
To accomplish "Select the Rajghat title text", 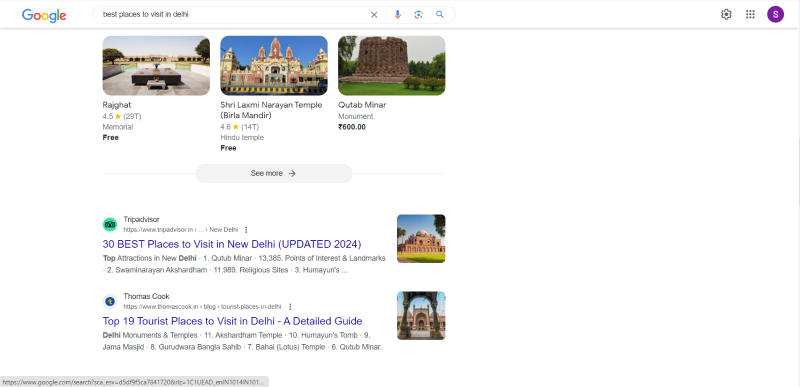I will tap(117, 105).
